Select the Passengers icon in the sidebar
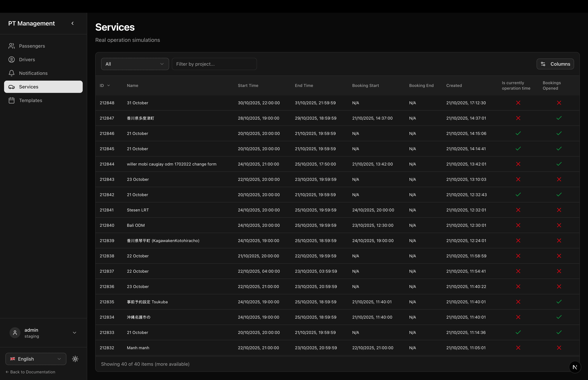Viewport: 588px width, 380px height. 12,46
